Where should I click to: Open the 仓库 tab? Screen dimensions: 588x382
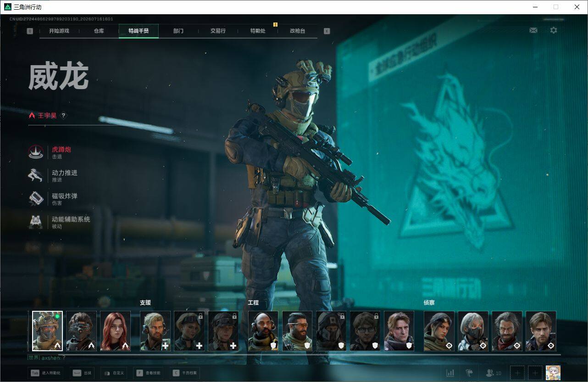[x=99, y=31]
